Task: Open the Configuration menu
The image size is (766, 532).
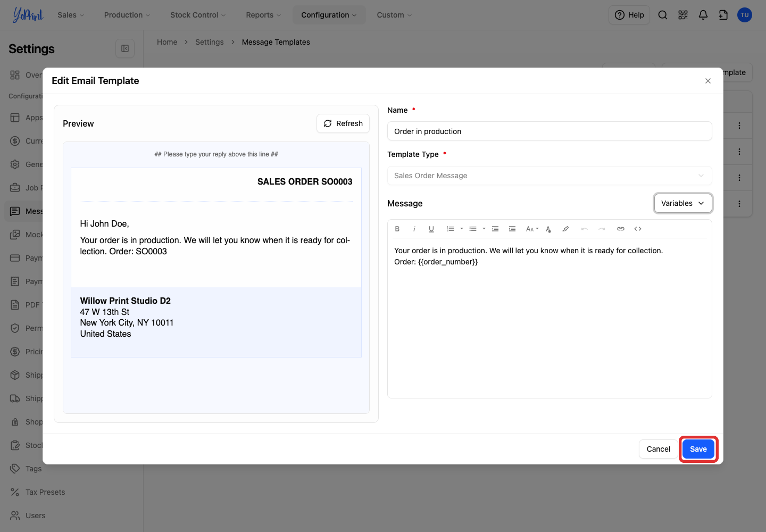Action: point(329,15)
